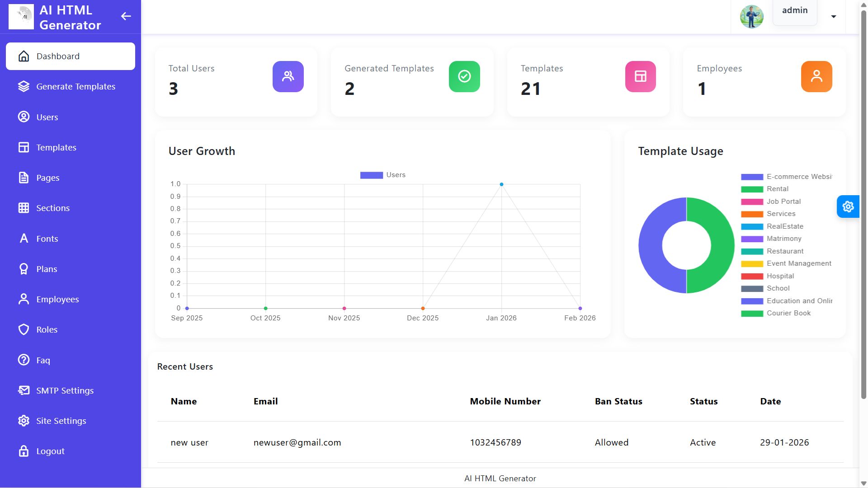The image size is (868, 488).
Task: Click the purple Total Users icon
Action: 288,76
